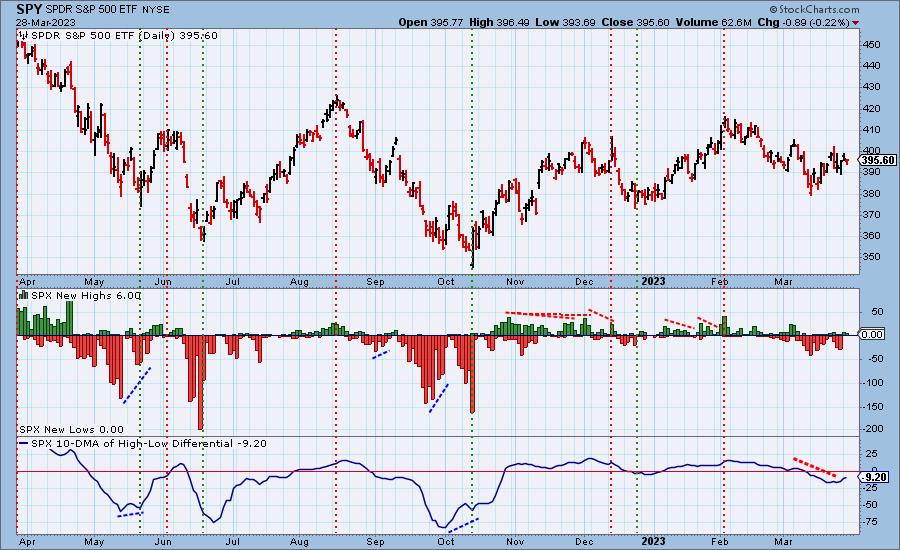Open the StockCharts.com attribution link
This screenshot has width=900, height=550.
tap(814, 9)
